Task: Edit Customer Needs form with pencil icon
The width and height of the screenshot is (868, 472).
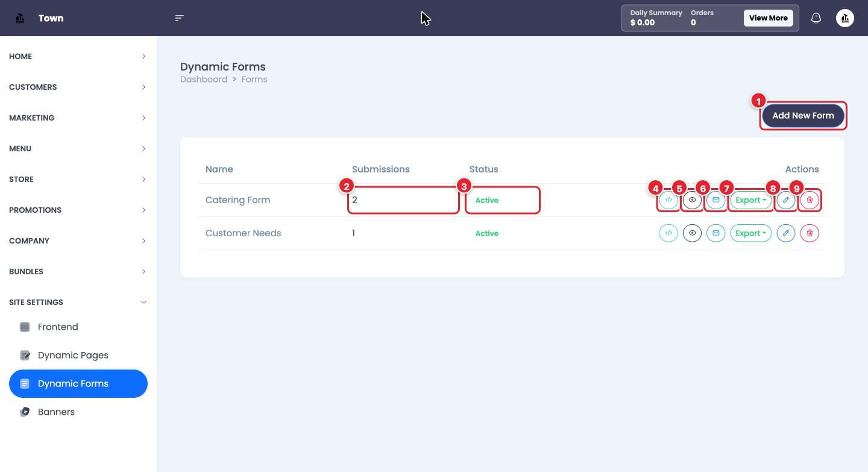Action: 786,233
